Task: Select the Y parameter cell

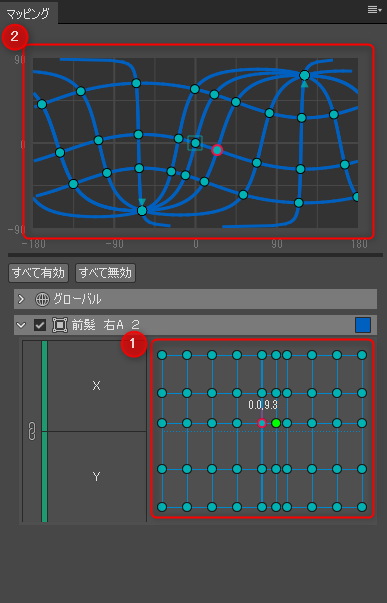Action: click(97, 477)
